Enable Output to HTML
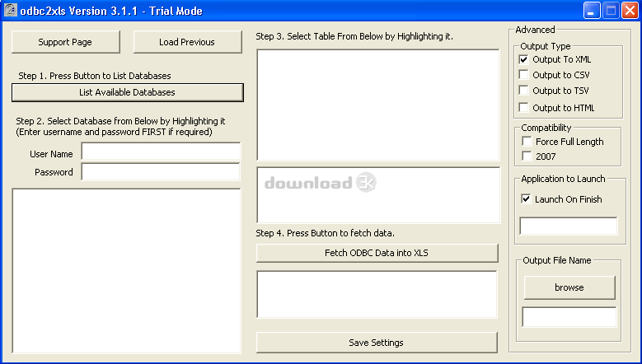Screen dimensions: 642x364 (523, 107)
